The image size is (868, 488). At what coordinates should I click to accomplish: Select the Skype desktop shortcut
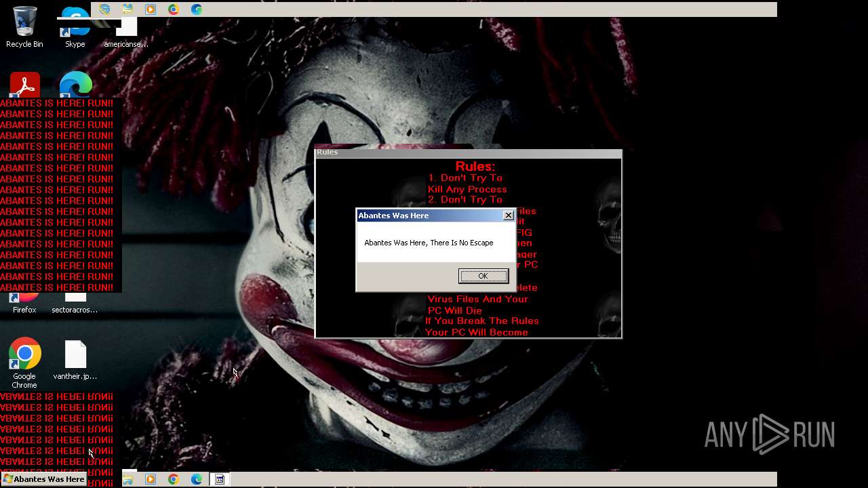pyautogui.click(x=75, y=27)
